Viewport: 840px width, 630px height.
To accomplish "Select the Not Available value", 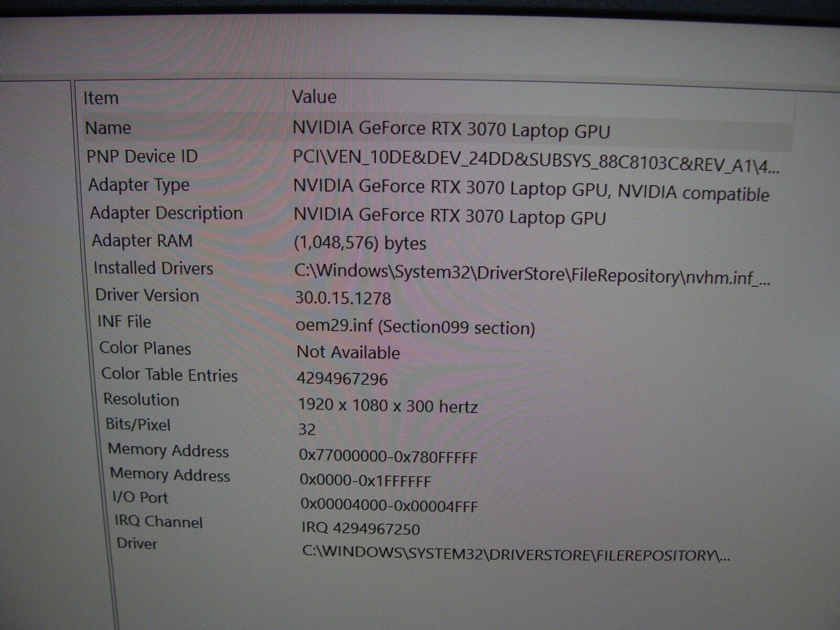I will click(x=348, y=352).
